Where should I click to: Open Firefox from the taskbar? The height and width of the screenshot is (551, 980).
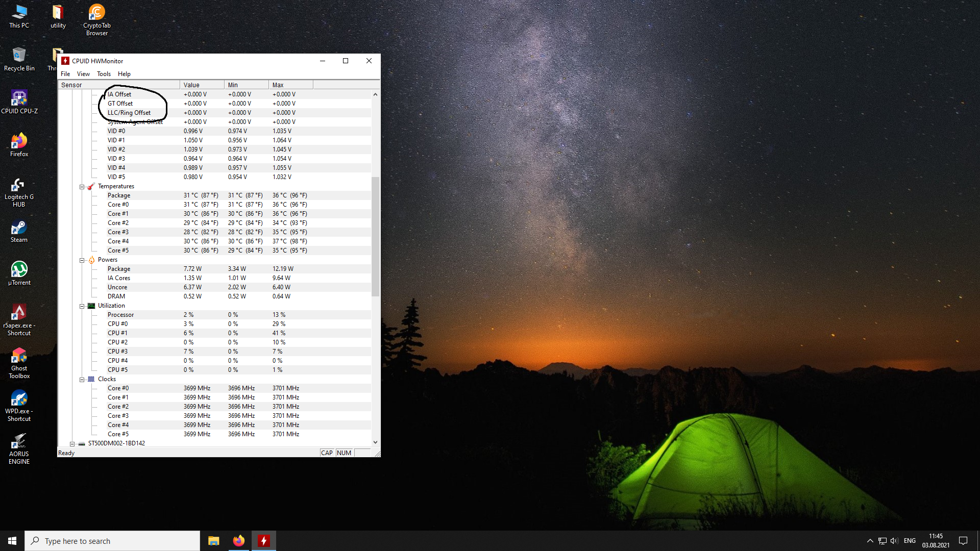[x=238, y=541]
